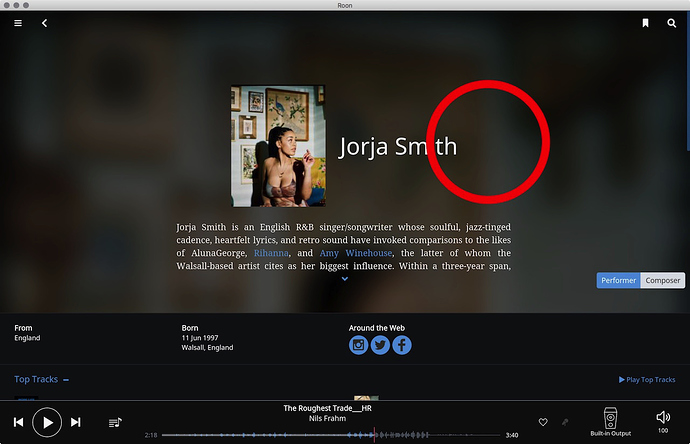Click the red playhead marker
This screenshot has width=690, height=444.
coord(374,435)
